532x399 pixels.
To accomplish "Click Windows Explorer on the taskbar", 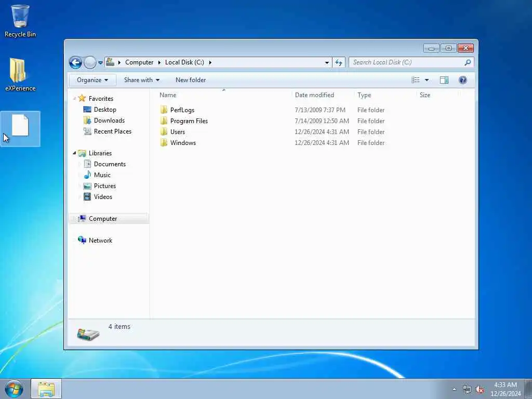I will tap(46, 389).
